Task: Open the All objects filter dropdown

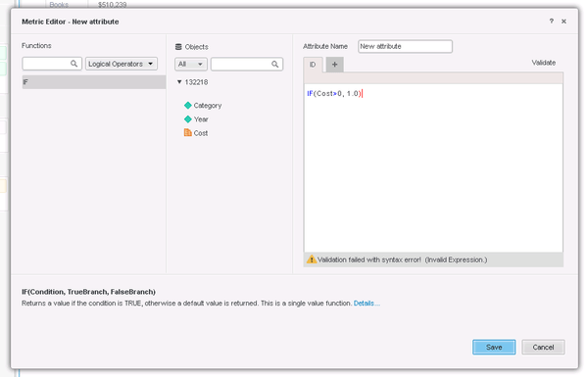Action: pyautogui.click(x=190, y=64)
